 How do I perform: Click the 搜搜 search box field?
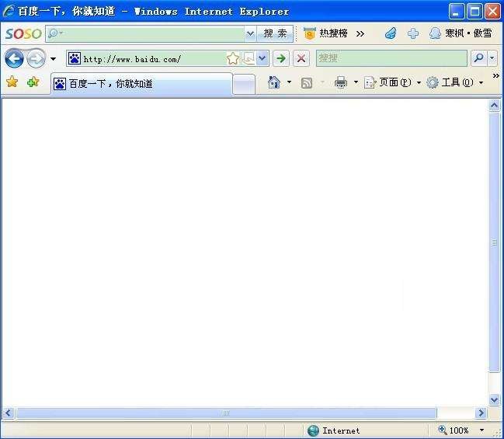391,58
